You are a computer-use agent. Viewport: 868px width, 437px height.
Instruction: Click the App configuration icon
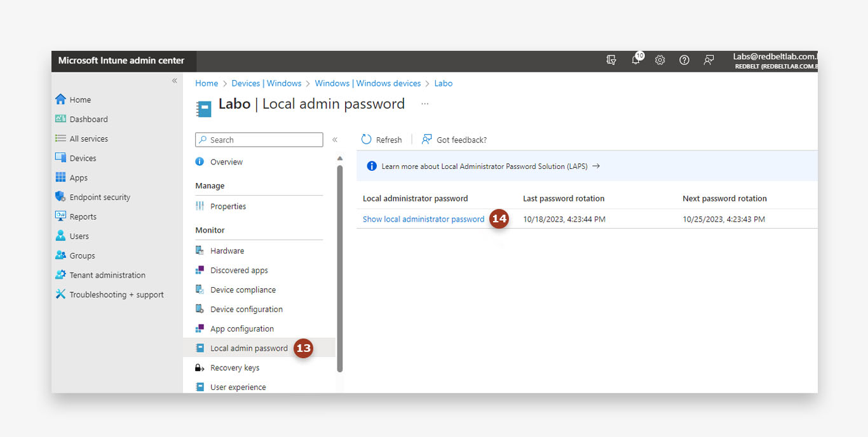(200, 328)
